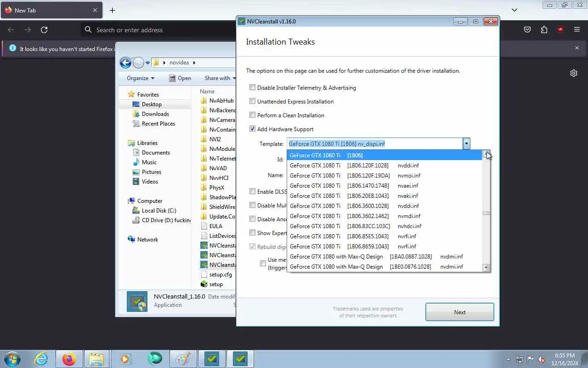This screenshot has width=588, height=368.
Task: Reload page in Firefox toolbar
Action: point(44,29)
